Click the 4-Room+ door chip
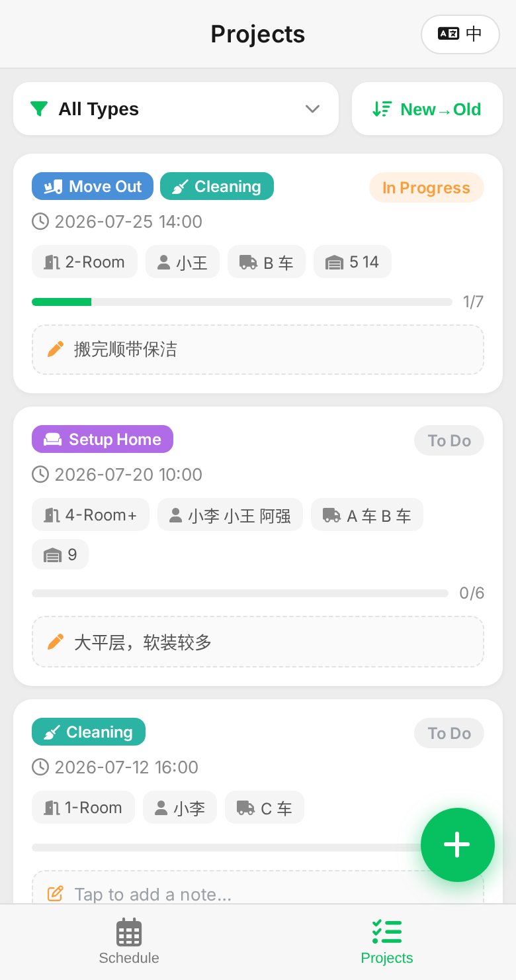Screen dimensions: 516x980 (x=91, y=514)
